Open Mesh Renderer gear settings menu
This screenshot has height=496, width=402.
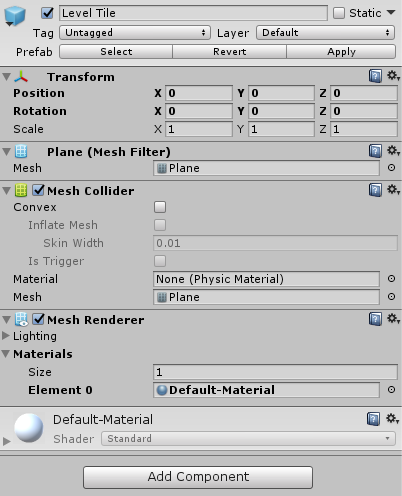tap(393, 319)
